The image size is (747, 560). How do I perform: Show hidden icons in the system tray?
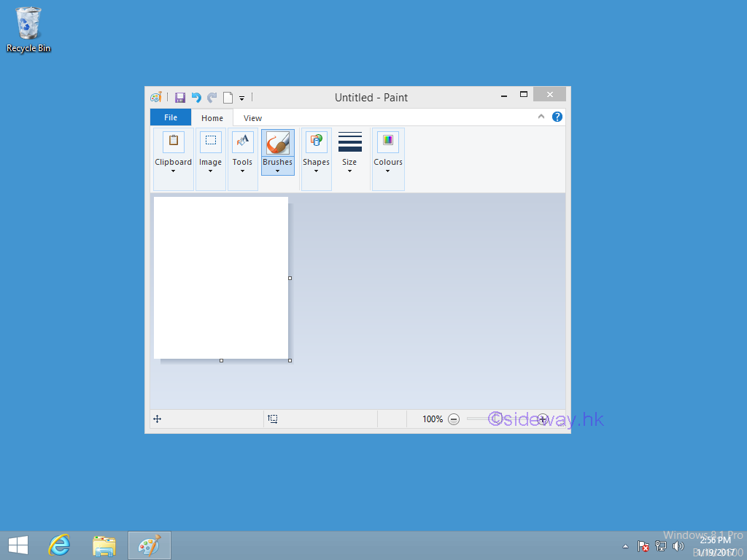coord(625,545)
